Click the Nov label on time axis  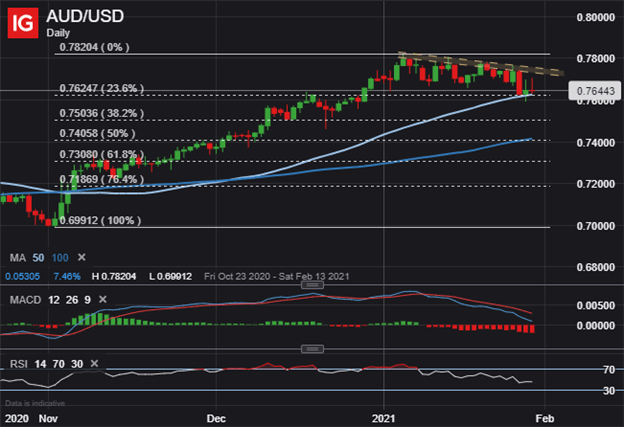click(x=48, y=419)
